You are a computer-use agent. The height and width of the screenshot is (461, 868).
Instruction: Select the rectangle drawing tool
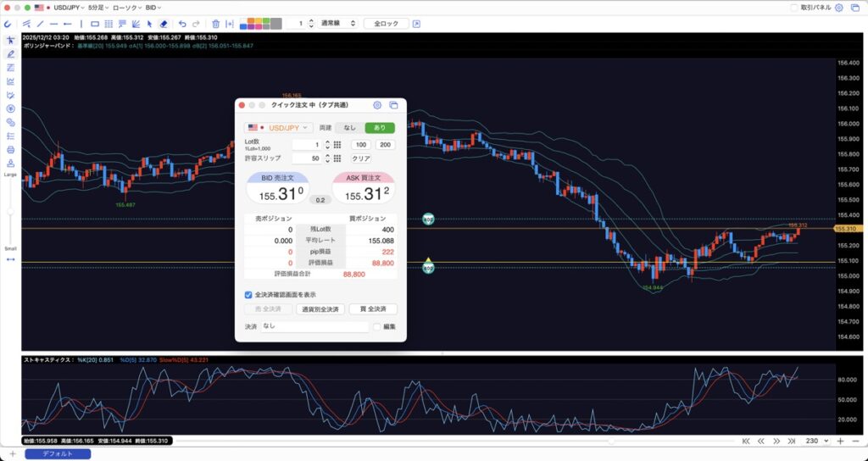click(94, 24)
